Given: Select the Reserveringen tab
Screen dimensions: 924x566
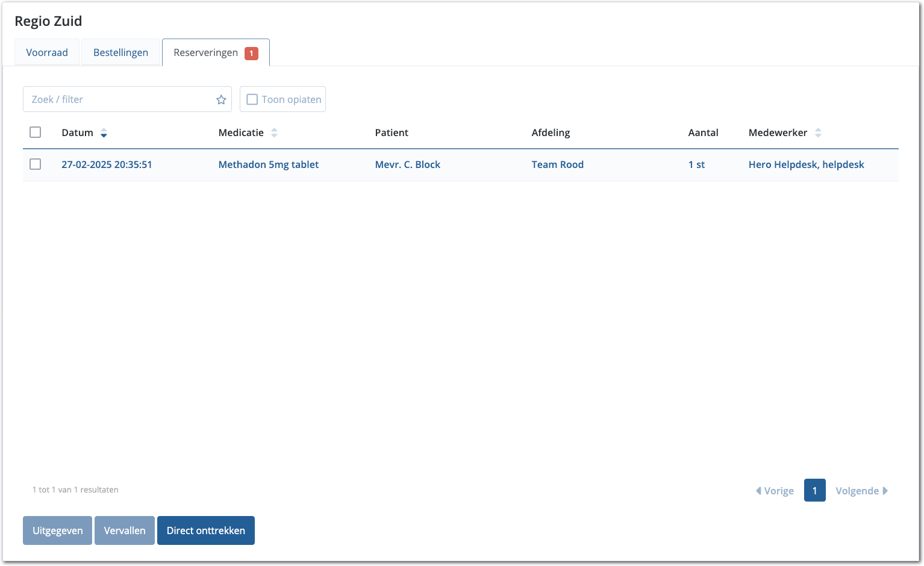Looking at the screenshot, I should 206,52.
